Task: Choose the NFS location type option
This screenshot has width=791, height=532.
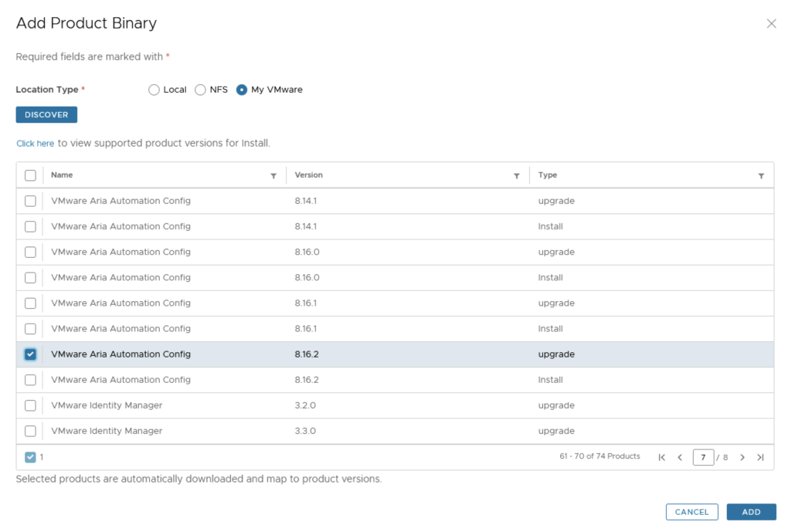Action: (200, 90)
